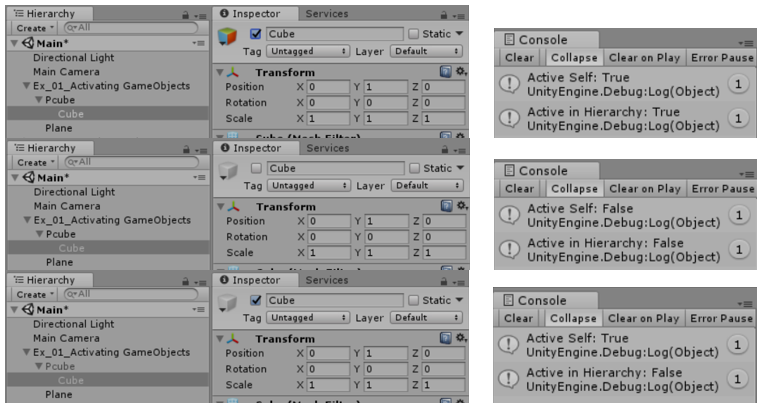Toggle Error Pause in the bottom Console

click(721, 318)
